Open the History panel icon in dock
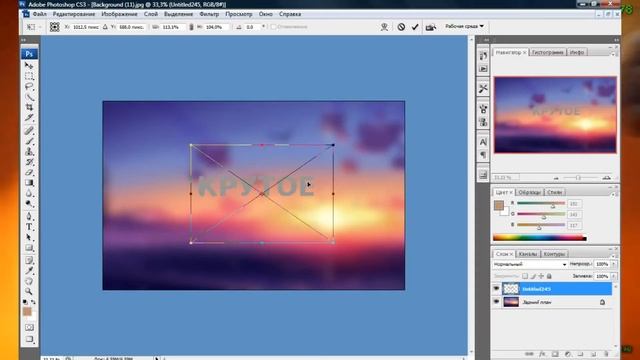Image resolution: width=640 pixels, height=360 pixels. pyautogui.click(x=483, y=56)
